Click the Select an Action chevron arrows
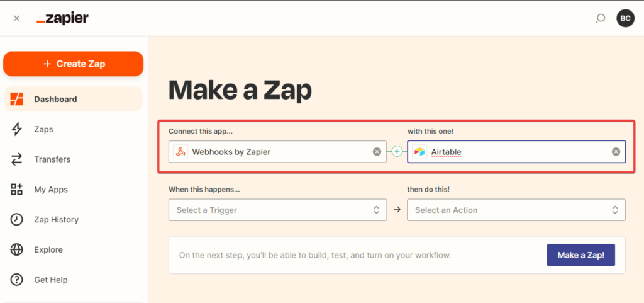Screen dimensions: 644x303 615,210
